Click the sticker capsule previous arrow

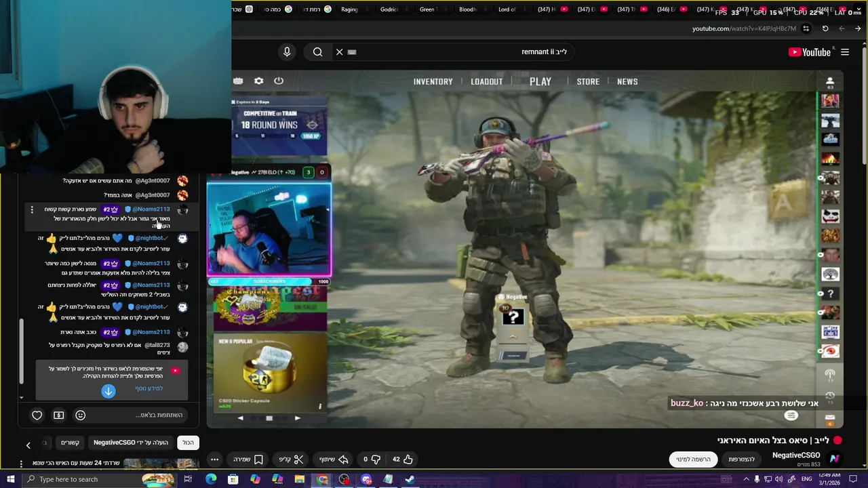click(x=240, y=418)
